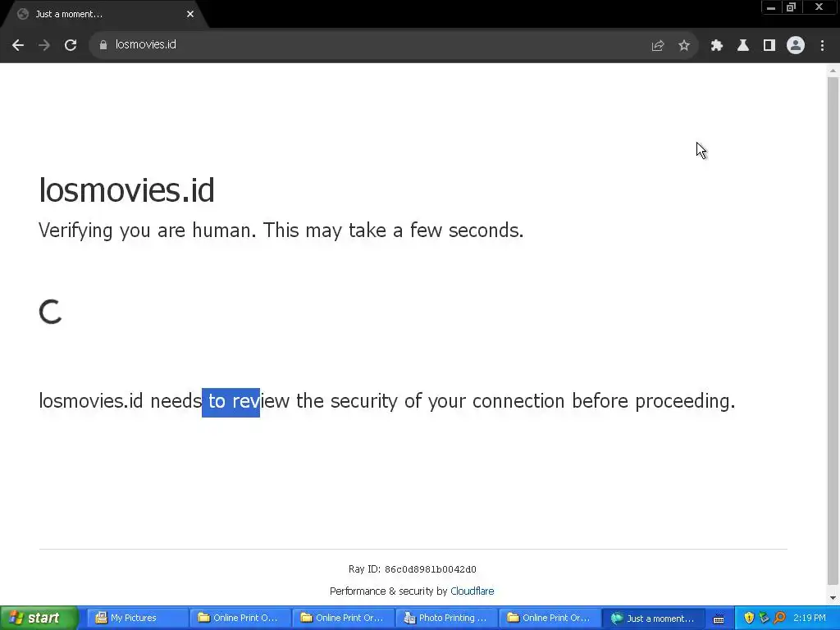Click the magnifier tray icon
The height and width of the screenshot is (630, 840).
click(779, 618)
